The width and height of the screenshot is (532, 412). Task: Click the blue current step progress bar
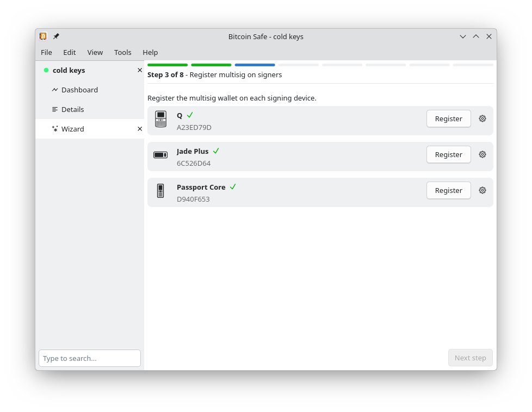tap(255, 65)
